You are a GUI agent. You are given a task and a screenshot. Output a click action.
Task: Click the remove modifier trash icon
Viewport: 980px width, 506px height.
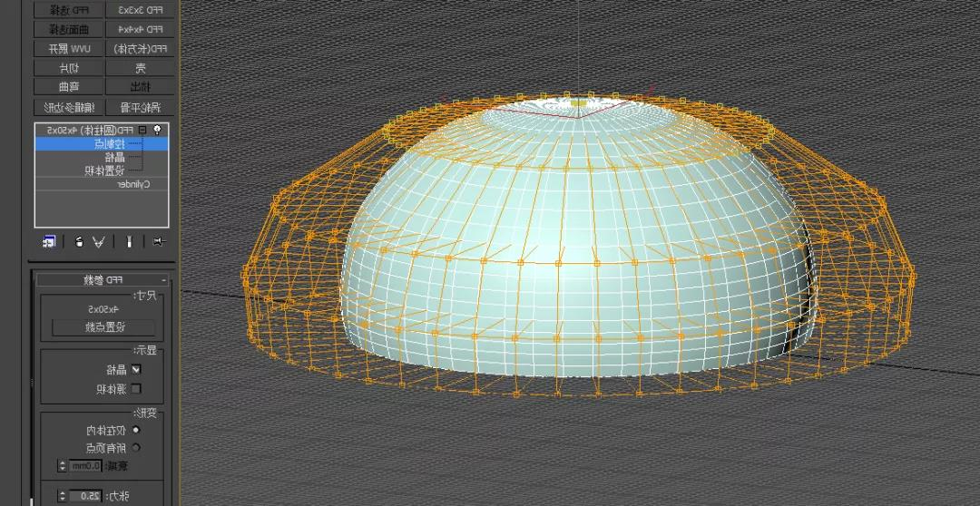[x=79, y=241]
